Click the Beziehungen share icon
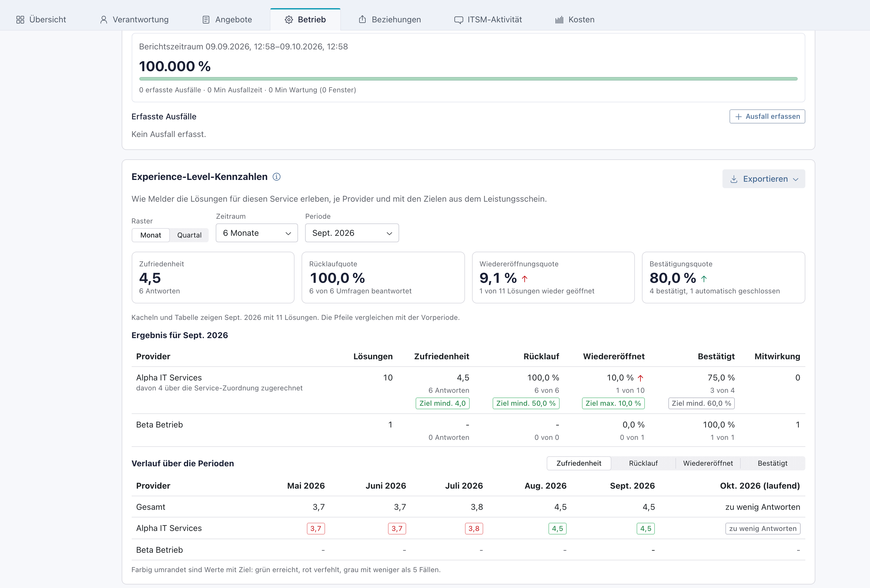Viewport: 870px width, 588px height. click(362, 19)
